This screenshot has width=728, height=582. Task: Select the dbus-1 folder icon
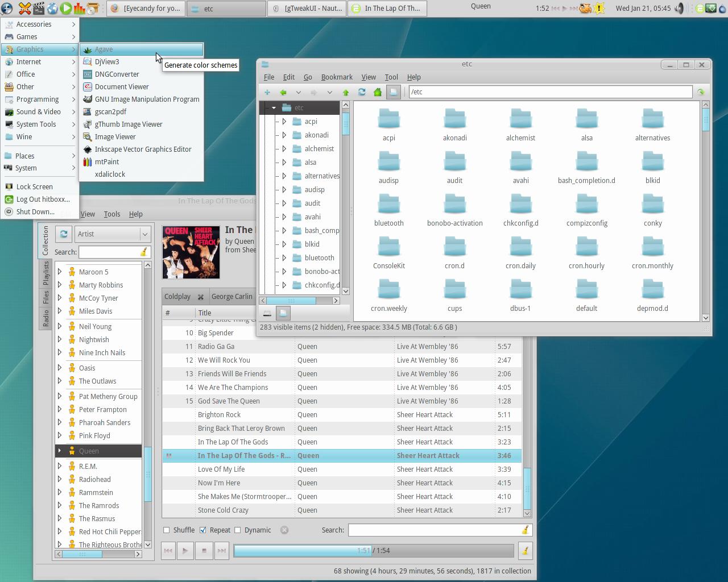click(x=520, y=295)
